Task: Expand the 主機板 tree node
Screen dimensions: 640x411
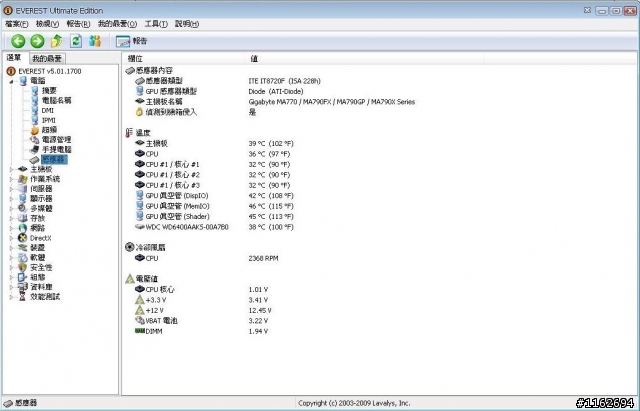Action: (x=11, y=169)
